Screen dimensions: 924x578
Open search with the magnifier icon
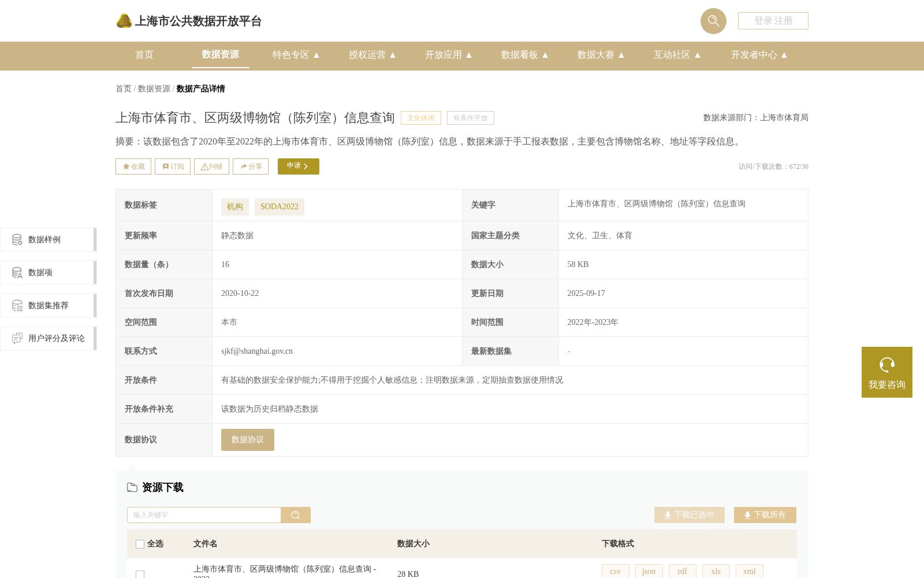(713, 21)
